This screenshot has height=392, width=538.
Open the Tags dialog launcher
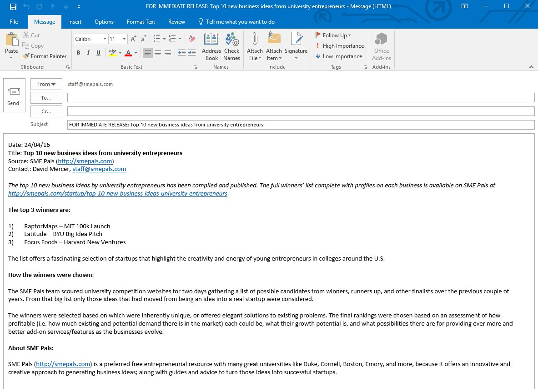[x=365, y=67]
